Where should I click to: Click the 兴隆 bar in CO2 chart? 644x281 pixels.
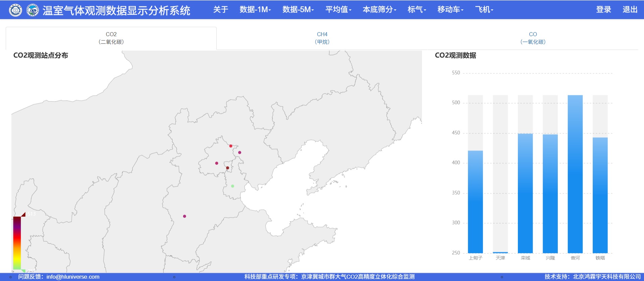pyautogui.click(x=550, y=194)
